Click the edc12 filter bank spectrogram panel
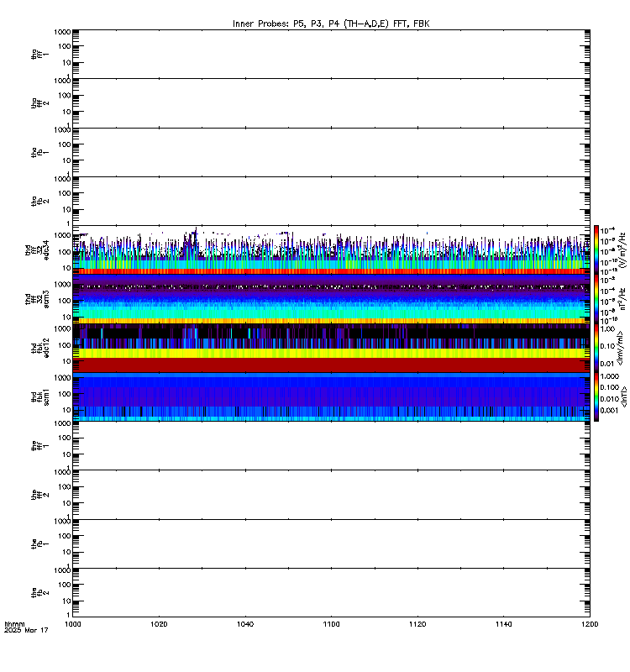630x672 pixels. [331, 348]
